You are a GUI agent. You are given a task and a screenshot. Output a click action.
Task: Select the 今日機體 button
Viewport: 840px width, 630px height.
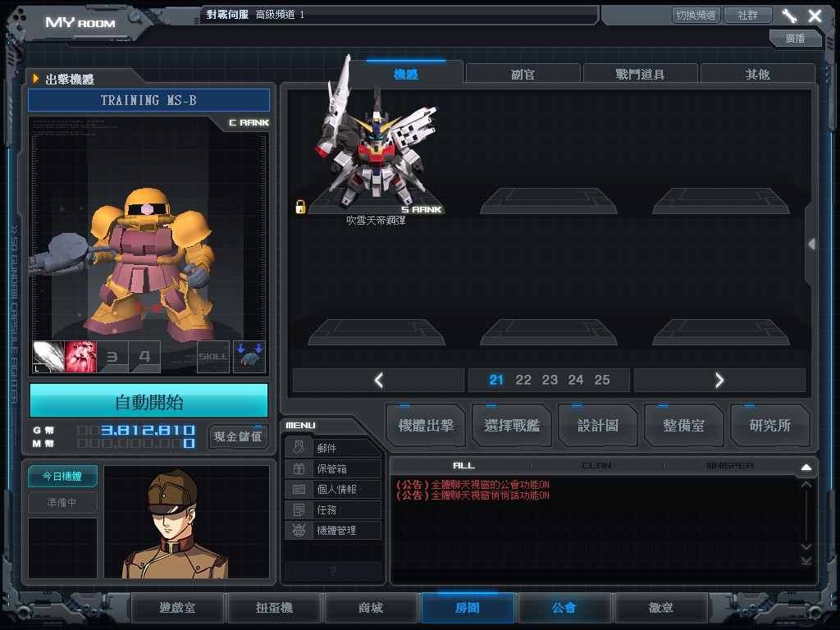coord(62,477)
